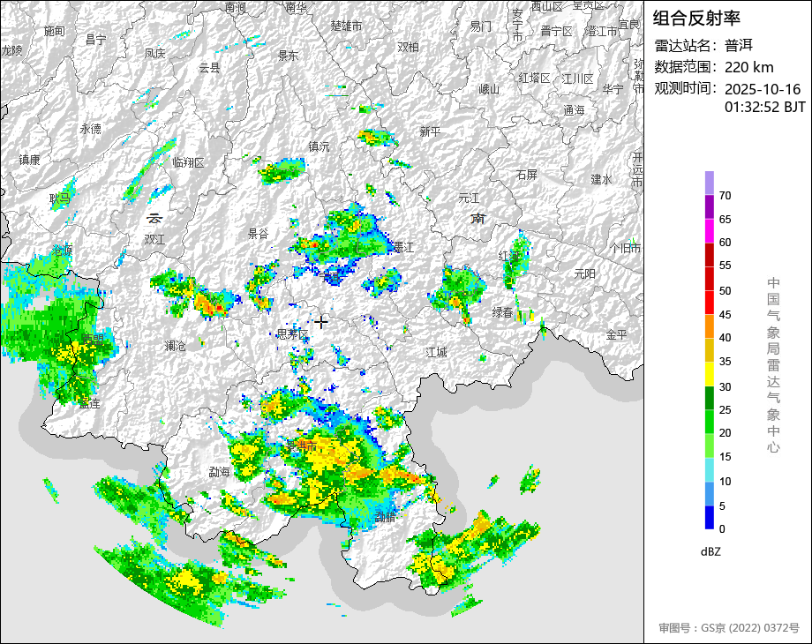This screenshot has width=812, height=644.
Task: Click the 绿春 county label
Action: point(502,312)
